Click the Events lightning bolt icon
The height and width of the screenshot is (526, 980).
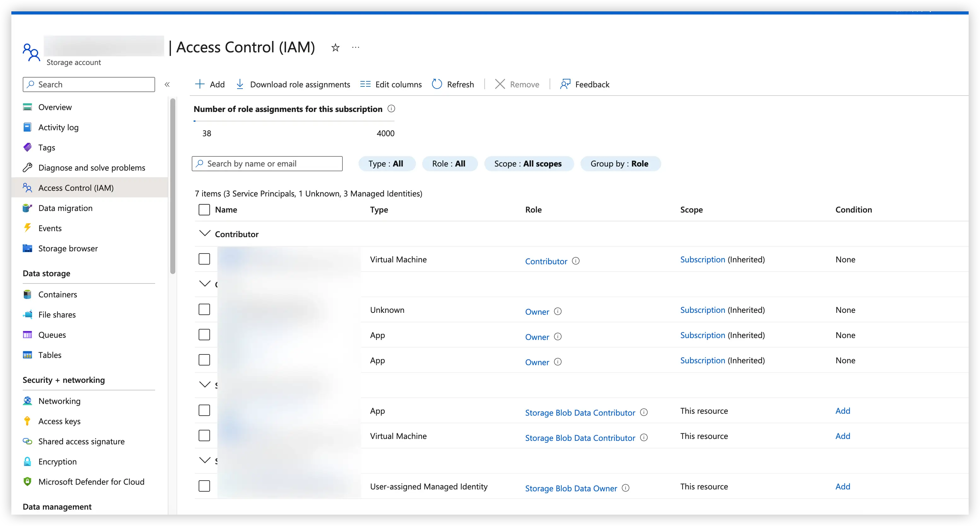(x=27, y=228)
